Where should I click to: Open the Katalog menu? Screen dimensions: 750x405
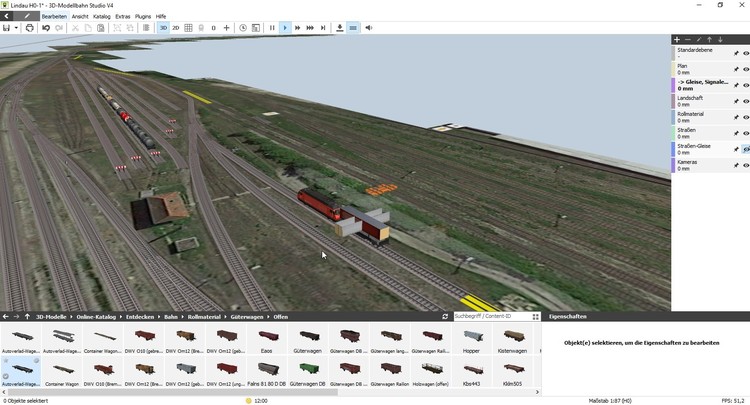pos(101,16)
